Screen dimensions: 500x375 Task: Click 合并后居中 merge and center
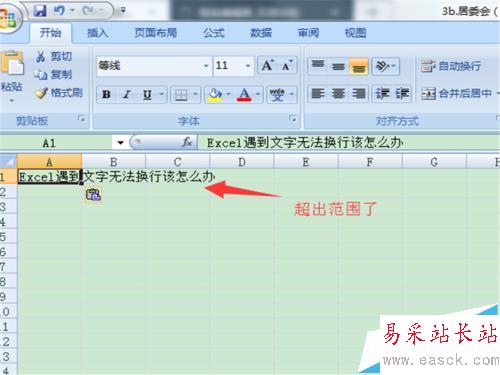457,94
